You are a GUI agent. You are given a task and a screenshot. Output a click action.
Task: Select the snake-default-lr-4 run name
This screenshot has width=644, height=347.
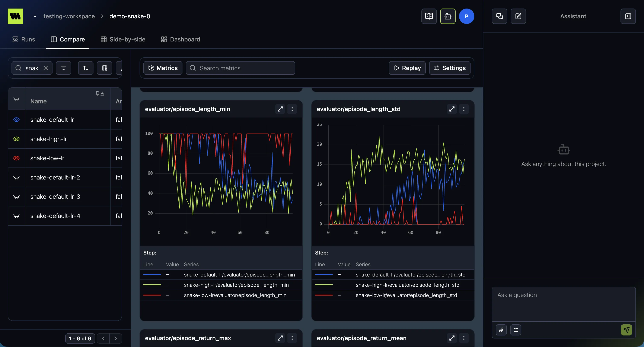click(x=55, y=216)
